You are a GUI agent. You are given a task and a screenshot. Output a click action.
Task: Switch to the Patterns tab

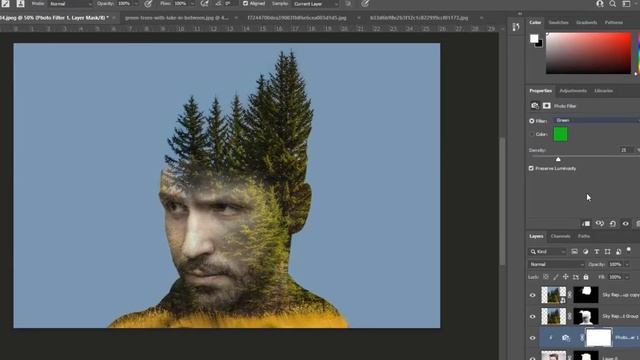click(x=613, y=22)
